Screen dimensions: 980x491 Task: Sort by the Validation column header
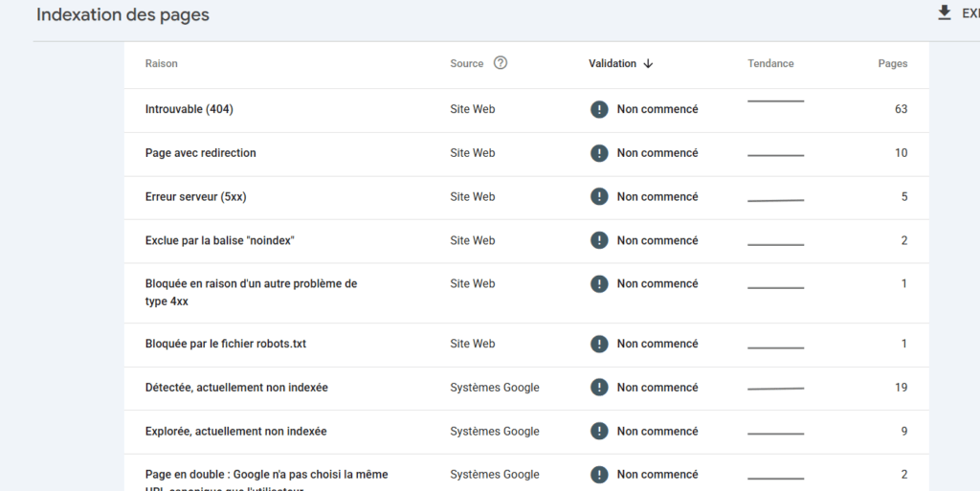pyautogui.click(x=612, y=64)
